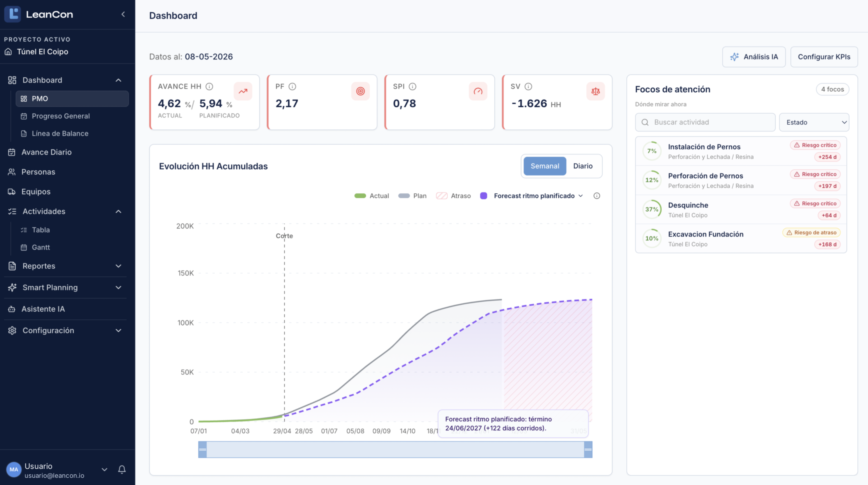Click the home icon beside Túnel El Coipo
The width and height of the screenshot is (868, 485).
pyautogui.click(x=8, y=52)
